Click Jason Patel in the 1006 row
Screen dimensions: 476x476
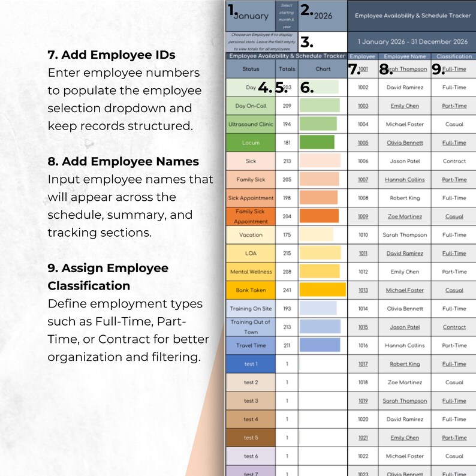[x=405, y=161]
